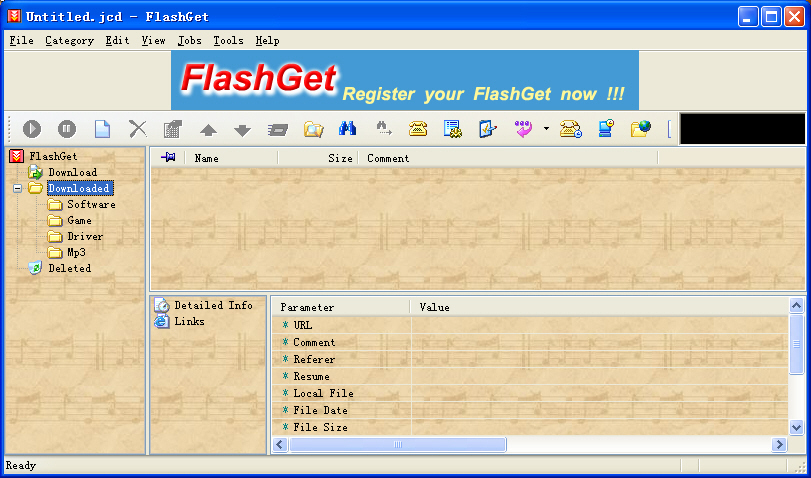Select the Software folder
Viewport: 811px width, 478px height.
91,204
